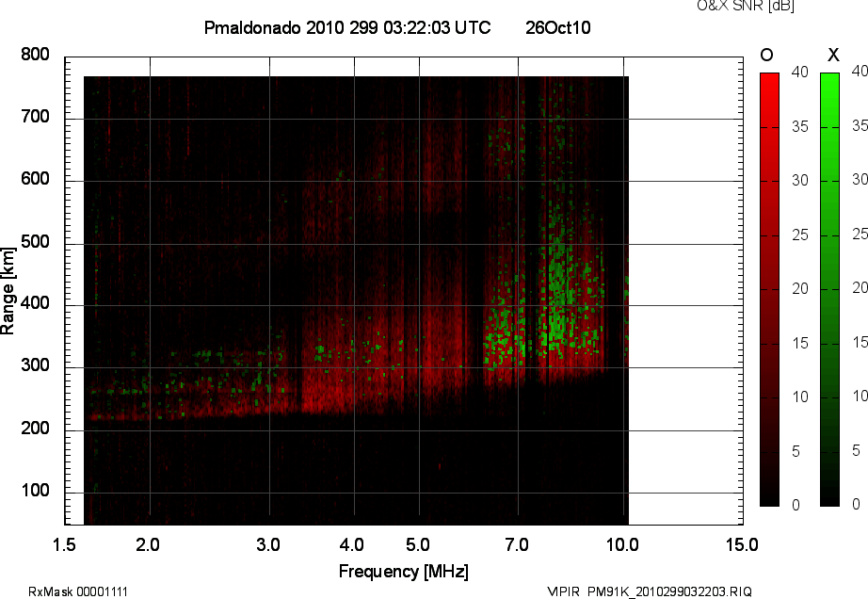Click '40' beside the red O bar
The image size is (868, 599).
(x=800, y=72)
